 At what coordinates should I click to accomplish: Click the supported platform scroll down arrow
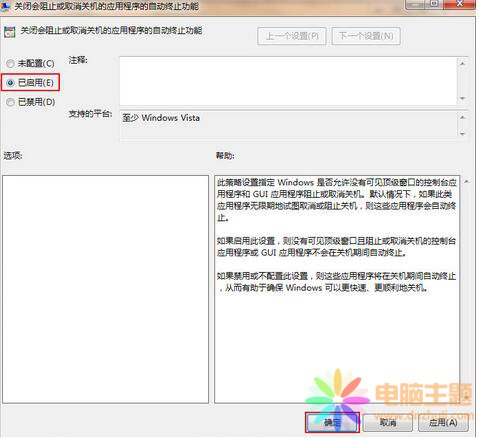462,134
